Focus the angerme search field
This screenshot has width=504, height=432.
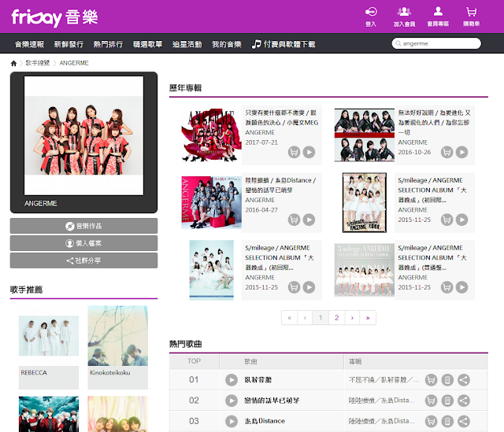[436, 43]
